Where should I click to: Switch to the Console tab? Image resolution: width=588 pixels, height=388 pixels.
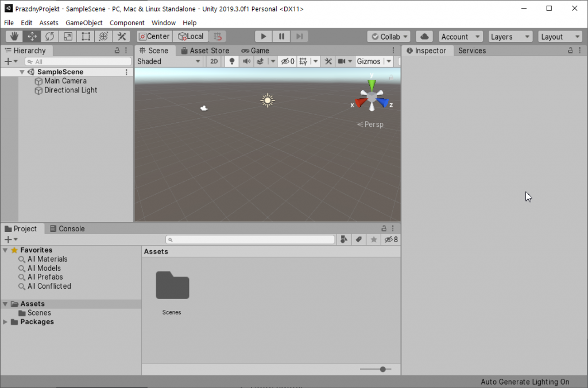[68, 228]
